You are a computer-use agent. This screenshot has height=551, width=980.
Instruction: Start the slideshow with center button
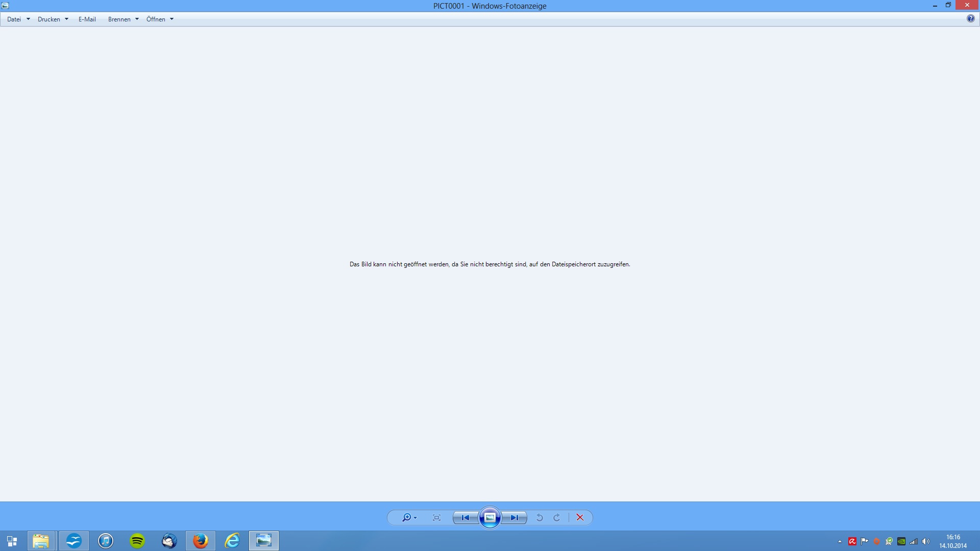click(x=490, y=517)
